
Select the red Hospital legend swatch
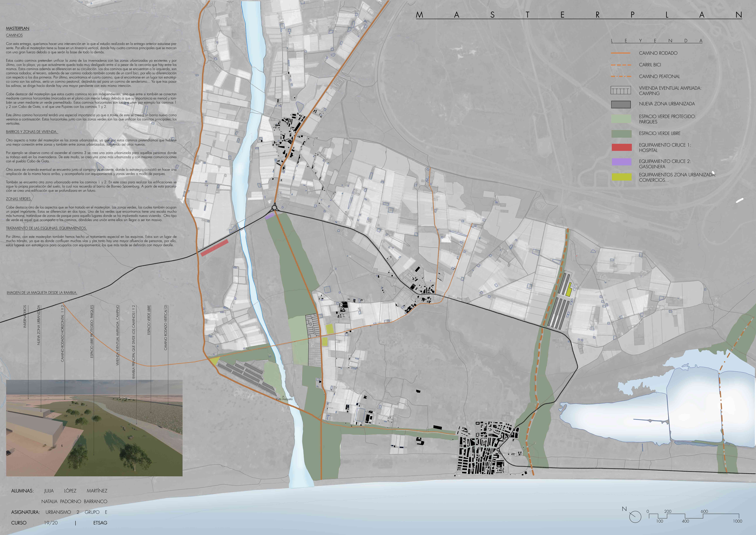point(622,147)
